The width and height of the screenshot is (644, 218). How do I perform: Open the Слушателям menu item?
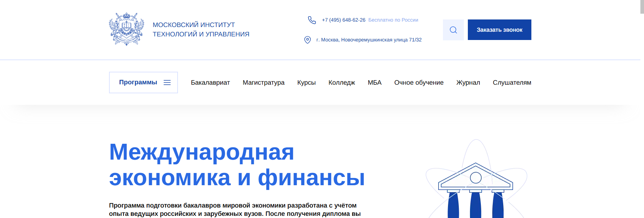click(512, 83)
